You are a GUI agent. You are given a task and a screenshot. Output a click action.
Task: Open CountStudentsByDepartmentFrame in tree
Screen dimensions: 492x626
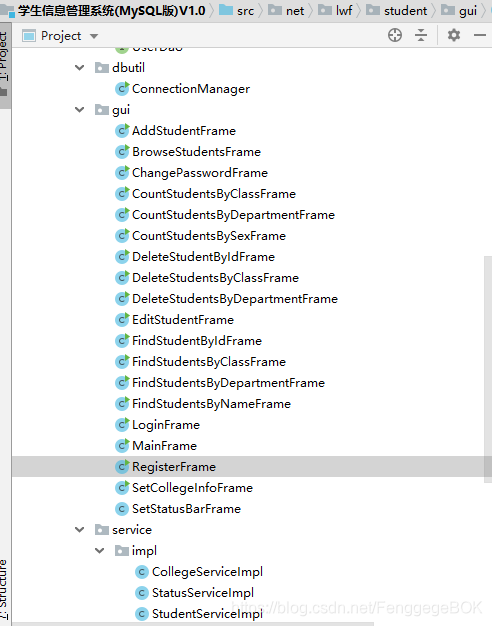pyautogui.click(x=233, y=215)
